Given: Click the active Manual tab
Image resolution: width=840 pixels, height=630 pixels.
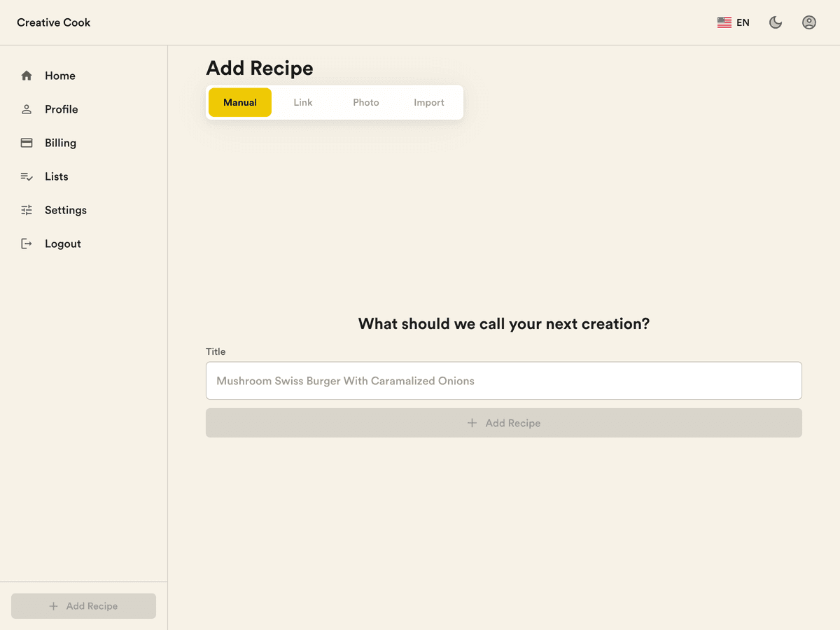Looking at the screenshot, I should [240, 101].
